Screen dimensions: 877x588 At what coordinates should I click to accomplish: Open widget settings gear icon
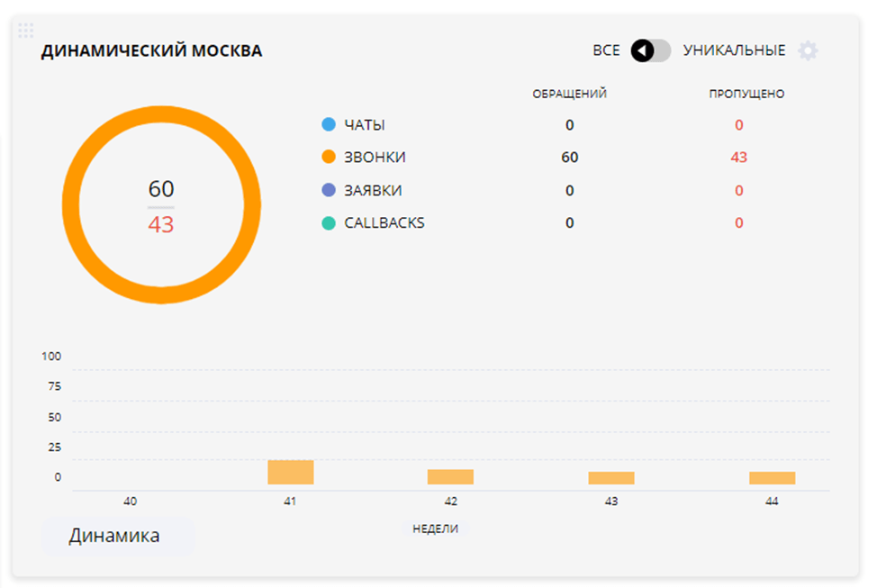[808, 50]
